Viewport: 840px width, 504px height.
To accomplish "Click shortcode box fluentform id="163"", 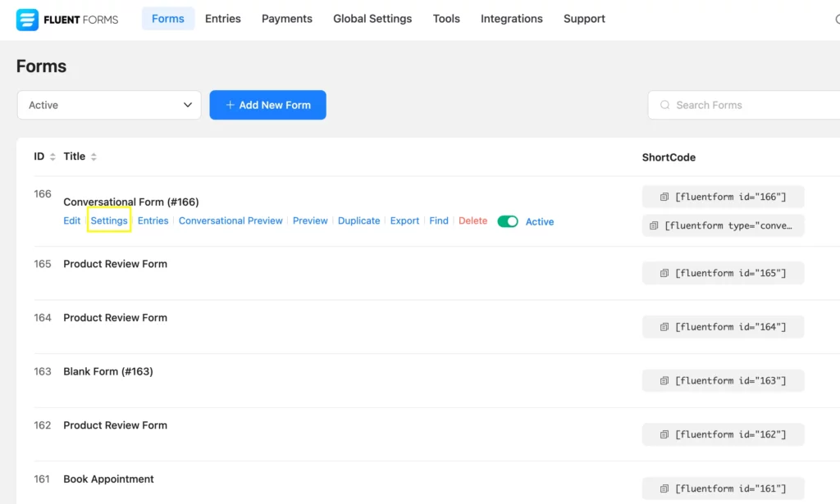I will tap(724, 381).
